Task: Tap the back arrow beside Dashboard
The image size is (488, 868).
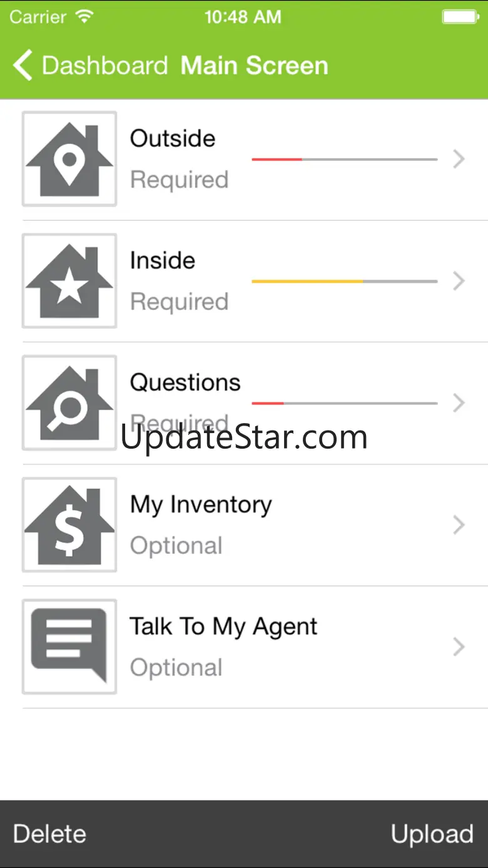Action: (x=23, y=66)
